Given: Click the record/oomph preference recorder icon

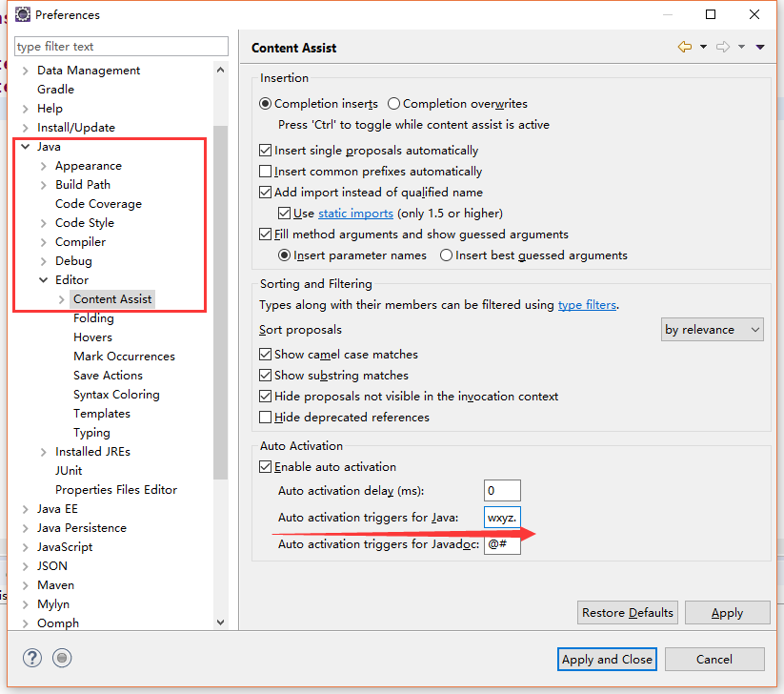Looking at the screenshot, I should [62, 658].
